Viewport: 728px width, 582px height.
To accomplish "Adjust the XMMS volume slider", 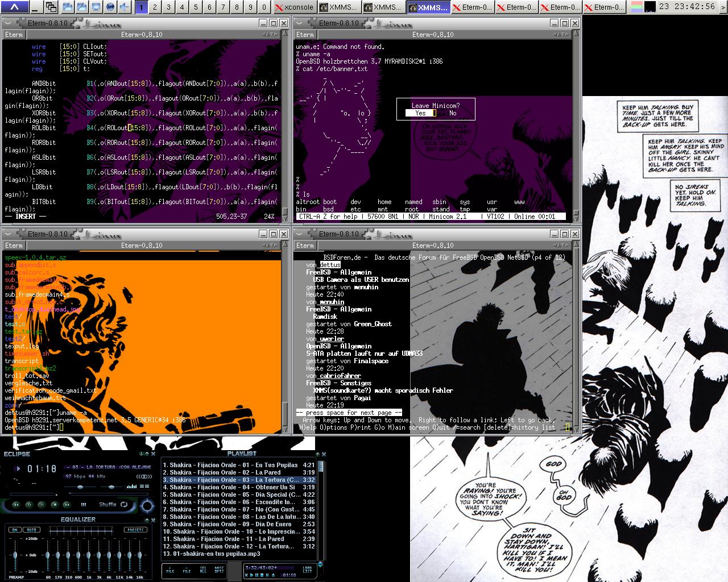I will 80,487.
